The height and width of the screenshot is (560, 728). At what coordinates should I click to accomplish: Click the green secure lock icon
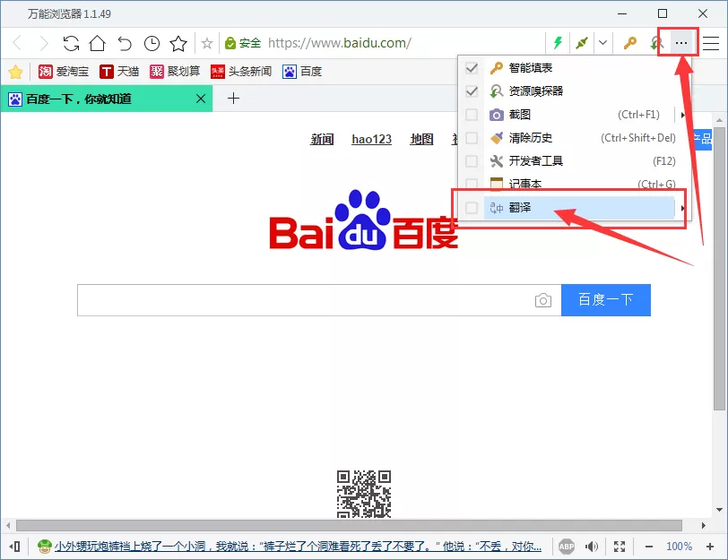pyautogui.click(x=230, y=43)
